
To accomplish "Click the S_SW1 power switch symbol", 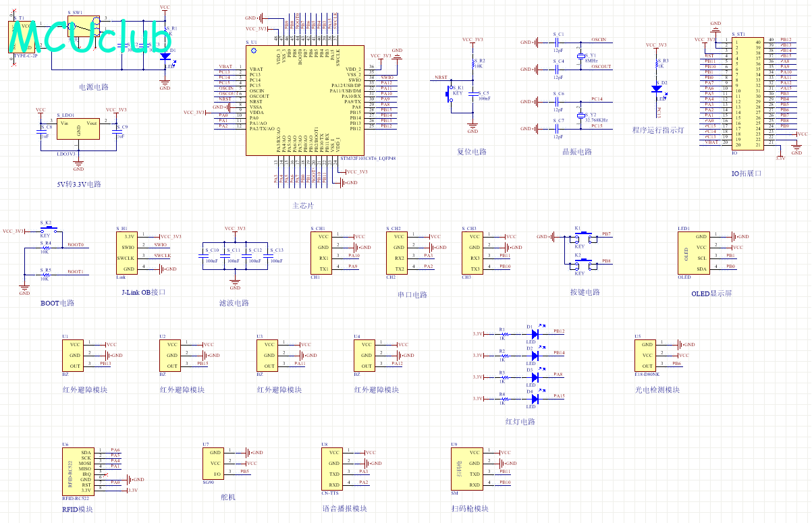I will click(x=85, y=26).
